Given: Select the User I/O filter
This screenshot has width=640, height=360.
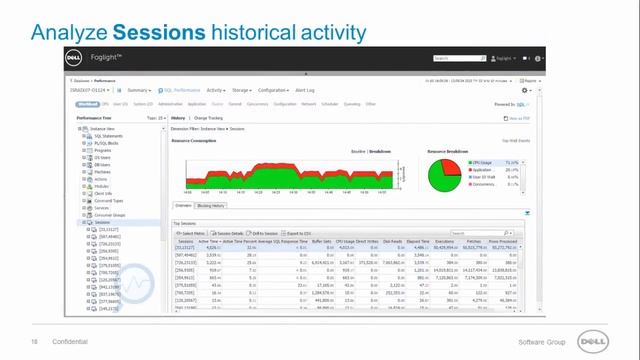Looking at the screenshot, I should 120,104.
